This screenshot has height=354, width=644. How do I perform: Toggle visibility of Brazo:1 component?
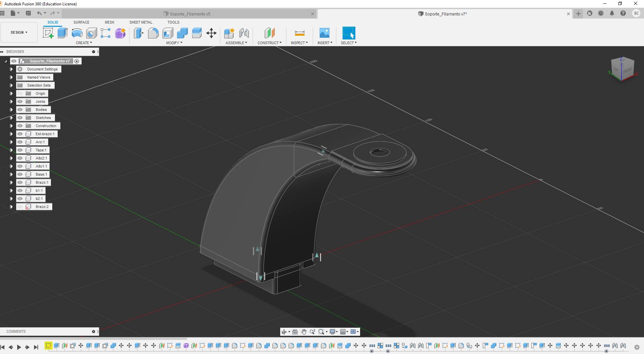tap(20, 182)
